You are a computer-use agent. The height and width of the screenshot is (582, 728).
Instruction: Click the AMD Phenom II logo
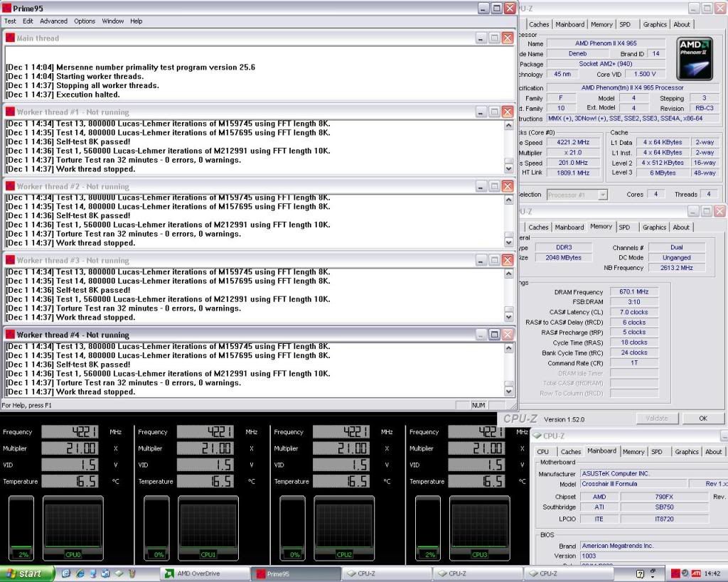coord(695,59)
